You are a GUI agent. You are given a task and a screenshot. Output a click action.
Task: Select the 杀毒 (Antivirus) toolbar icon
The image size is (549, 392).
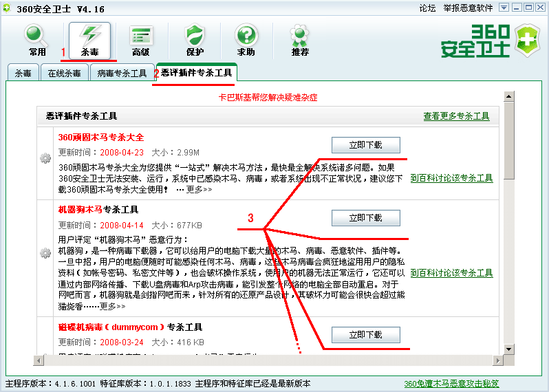89,40
